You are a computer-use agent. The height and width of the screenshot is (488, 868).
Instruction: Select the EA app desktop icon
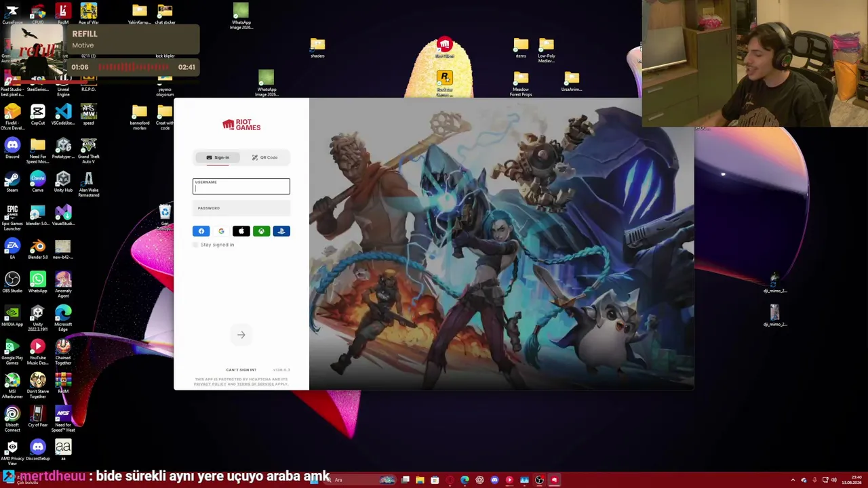12,248
